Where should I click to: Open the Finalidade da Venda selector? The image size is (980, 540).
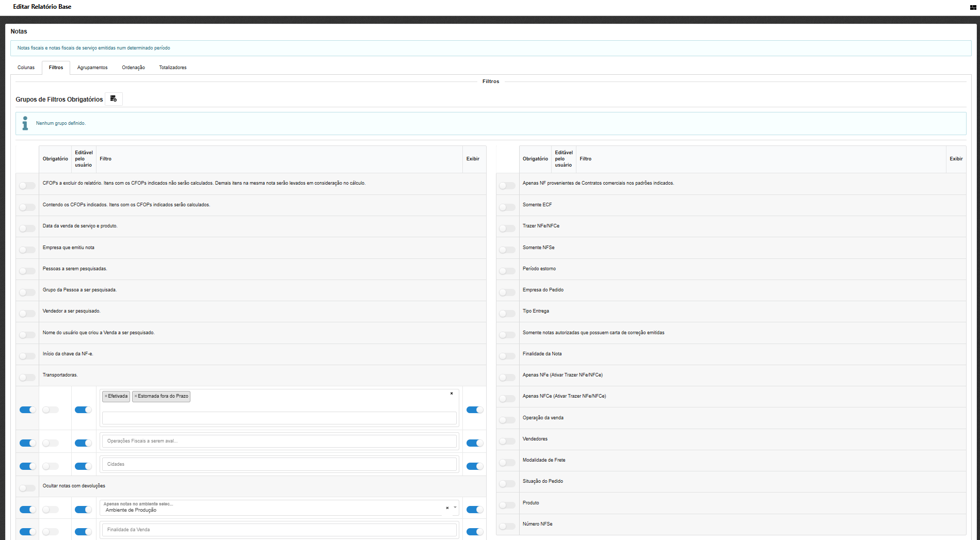tap(279, 530)
